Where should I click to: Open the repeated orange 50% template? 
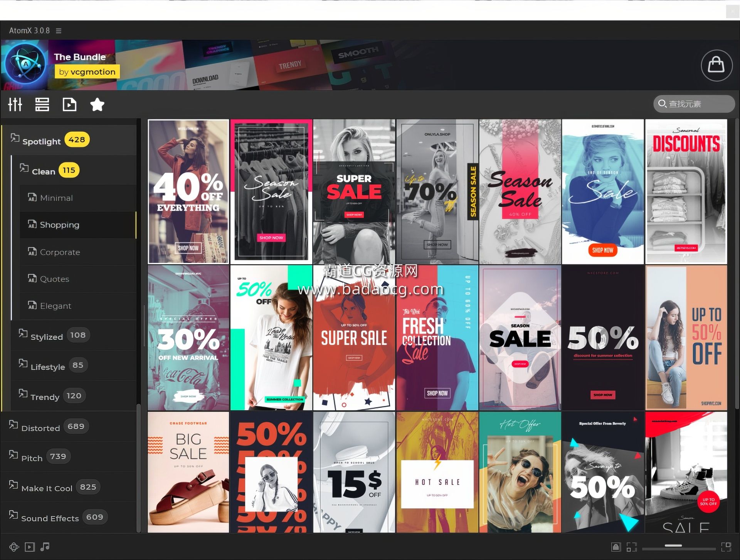click(271, 472)
